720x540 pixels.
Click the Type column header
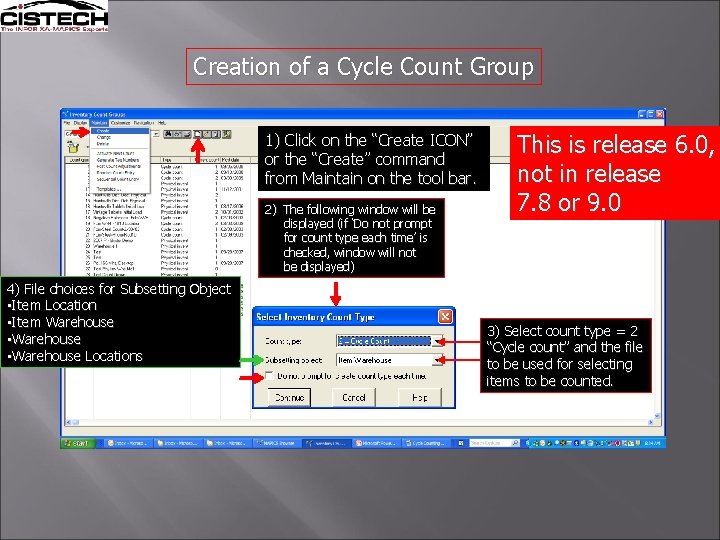tap(175, 160)
